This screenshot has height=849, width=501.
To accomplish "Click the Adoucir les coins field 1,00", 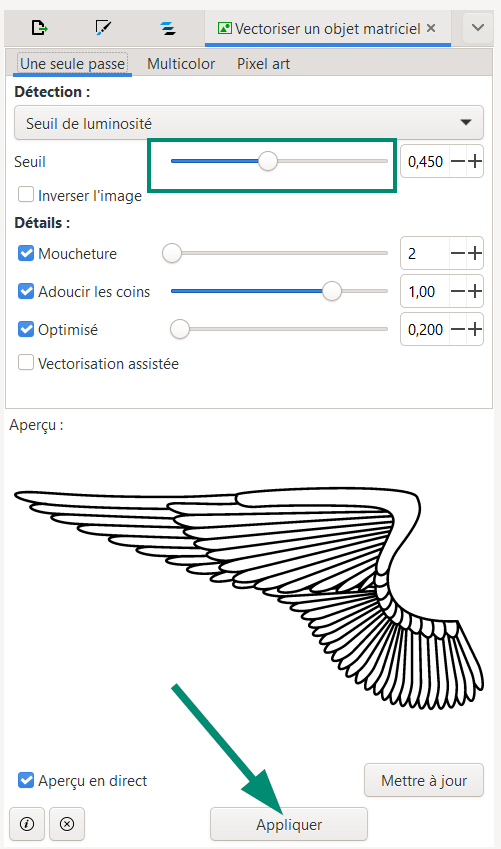I will [425, 291].
